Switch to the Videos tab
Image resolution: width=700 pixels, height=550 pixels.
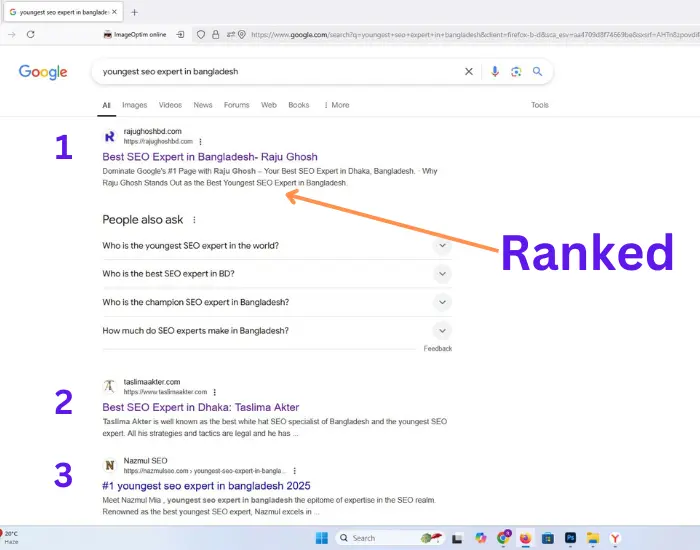click(x=170, y=105)
